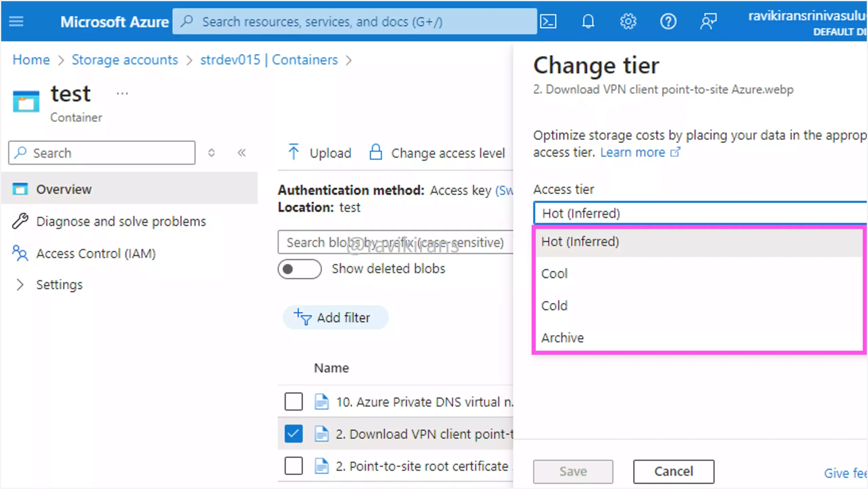Screen dimensions: 868x489
Task: Click the up-down sort arrows beside sidebar search
Action: (x=211, y=153)
